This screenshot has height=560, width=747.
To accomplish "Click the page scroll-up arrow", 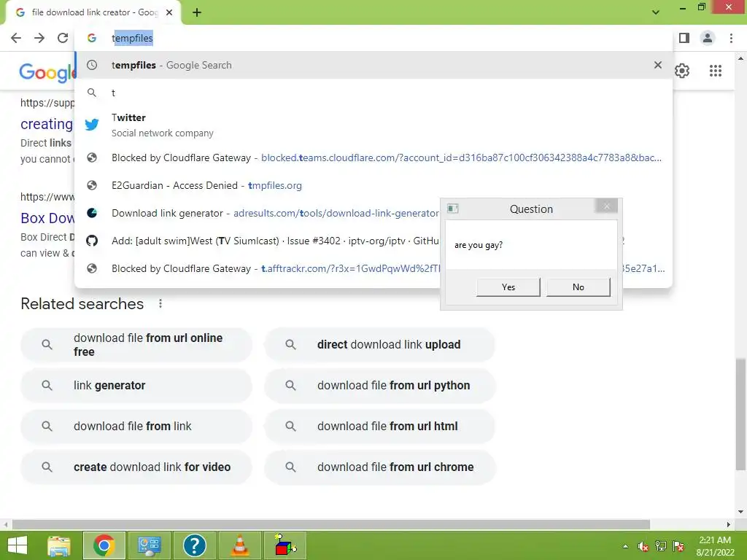I will (x=740, y=59).
